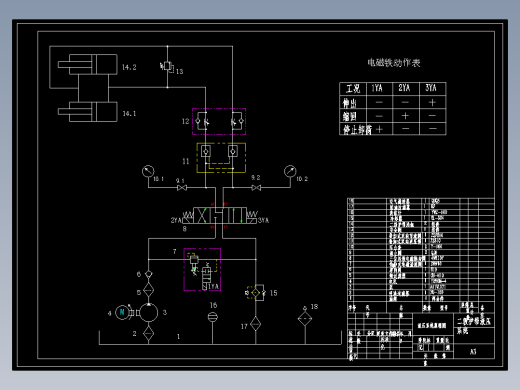Select the magenta dashed valve block 12
520x390 pixels.
click(x=219, y=121)
